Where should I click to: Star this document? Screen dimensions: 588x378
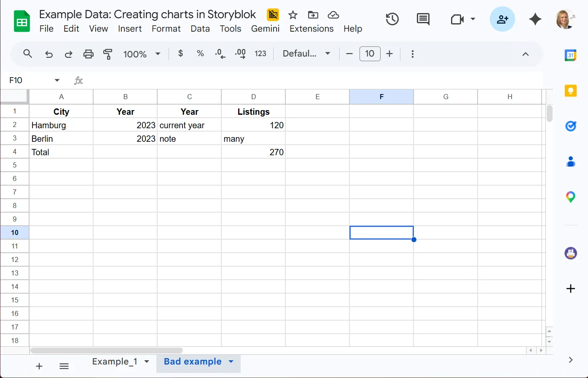pos(293,15)
